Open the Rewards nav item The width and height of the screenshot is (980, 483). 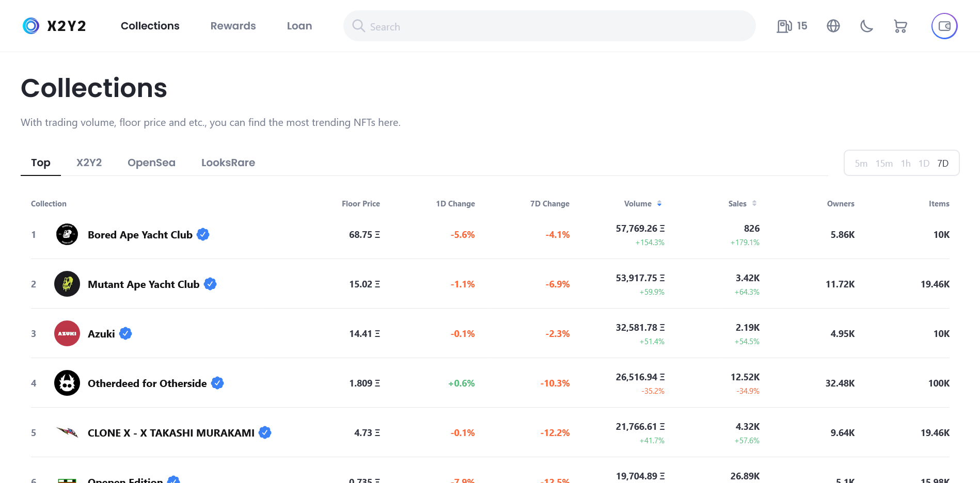(x=233, y=26)
